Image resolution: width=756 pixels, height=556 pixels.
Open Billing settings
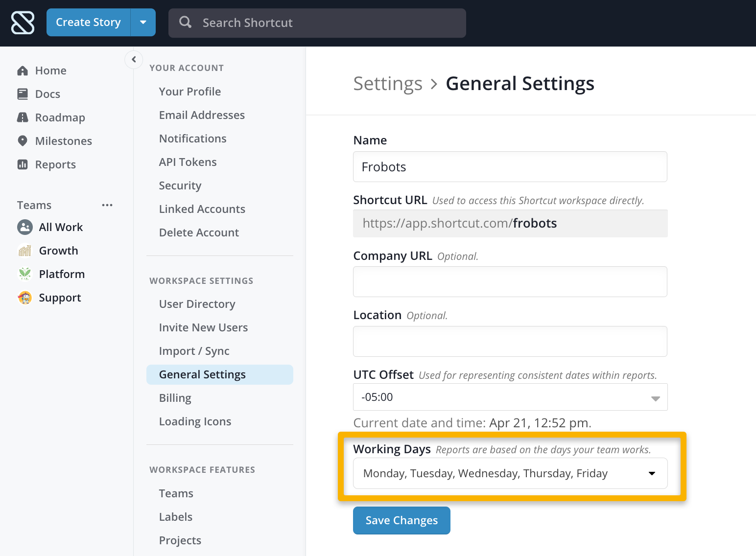pyautogui.click(x=175, y=398)
